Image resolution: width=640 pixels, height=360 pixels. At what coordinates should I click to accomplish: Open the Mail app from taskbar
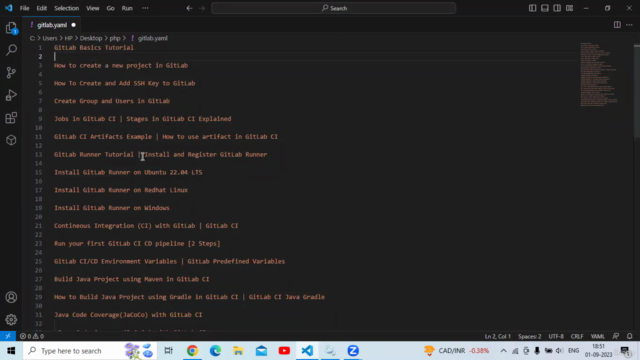[x=261, y=351]
